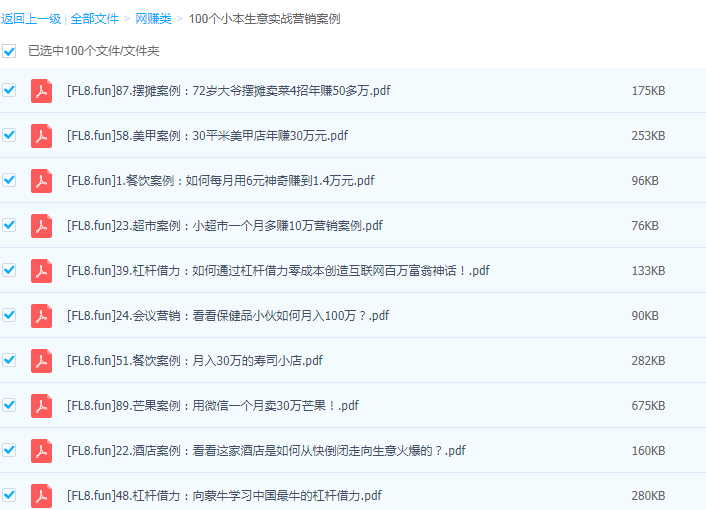
Task: Uncheck the select-all files checkbox
Action: click(9, 51)
